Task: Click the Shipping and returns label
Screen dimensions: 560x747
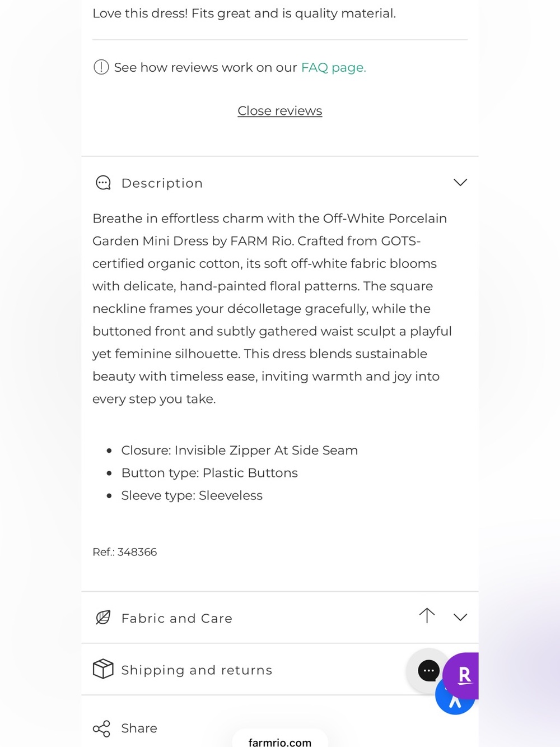Action: (x=197, y=670)
